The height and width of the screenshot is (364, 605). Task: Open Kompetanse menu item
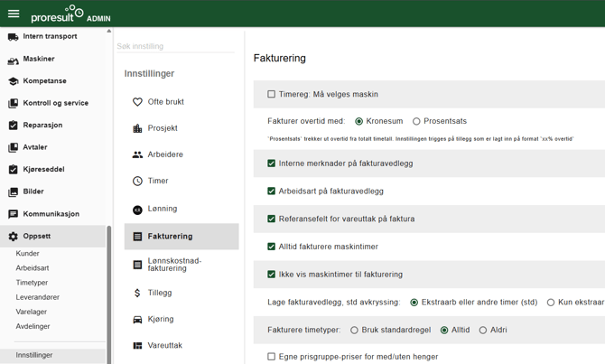[52, 81]
